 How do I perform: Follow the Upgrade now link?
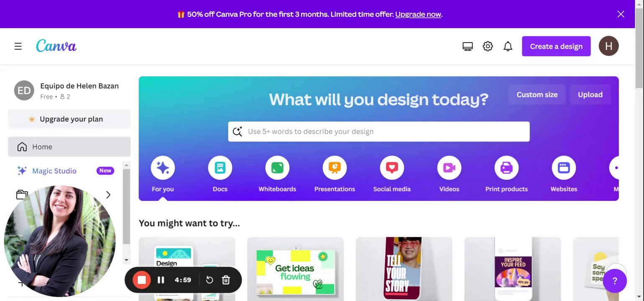click(x=418, y=14)
